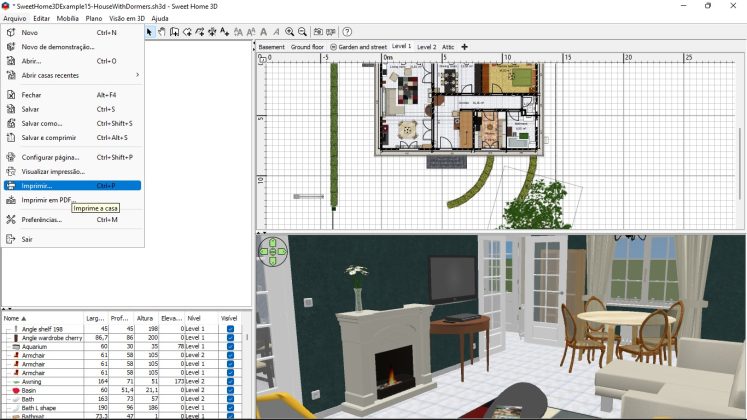Toggle bold text style icon
This screenshot has width=747, height=420.
click(263, 32)
